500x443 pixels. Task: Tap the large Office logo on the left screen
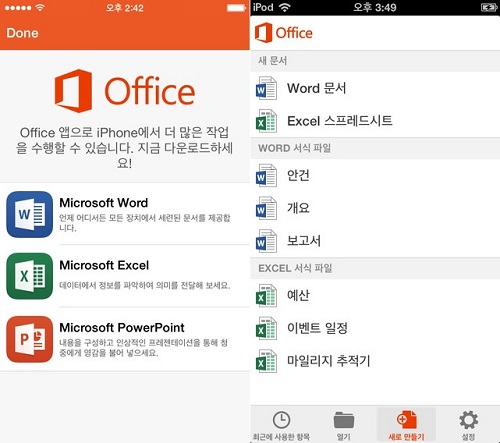(x=125, y=91)
